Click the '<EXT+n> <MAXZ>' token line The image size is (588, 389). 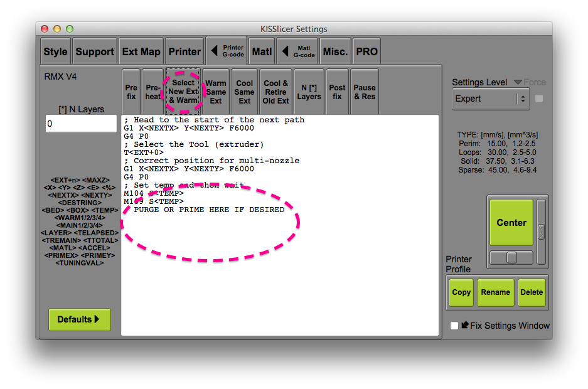pyautogui.click(x=80, y=180)
